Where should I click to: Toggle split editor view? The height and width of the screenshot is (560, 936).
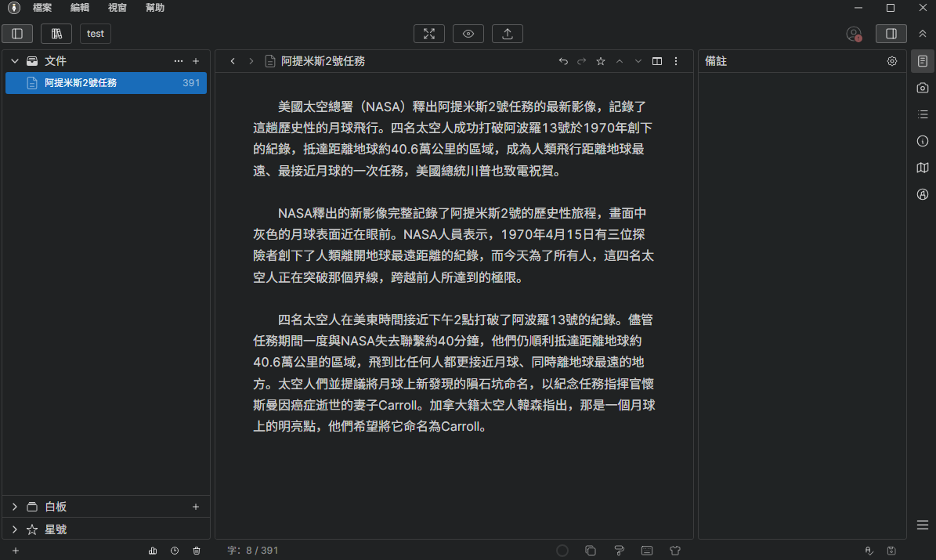656,61
